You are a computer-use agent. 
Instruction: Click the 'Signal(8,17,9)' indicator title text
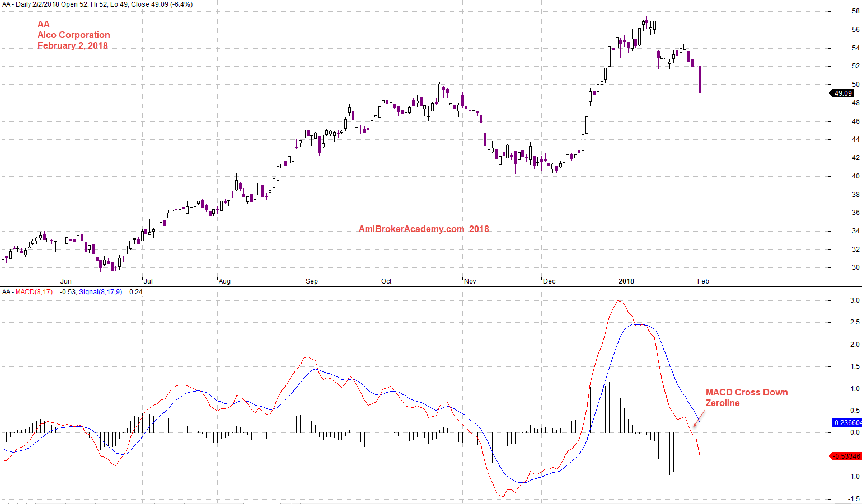click(100, 292)
